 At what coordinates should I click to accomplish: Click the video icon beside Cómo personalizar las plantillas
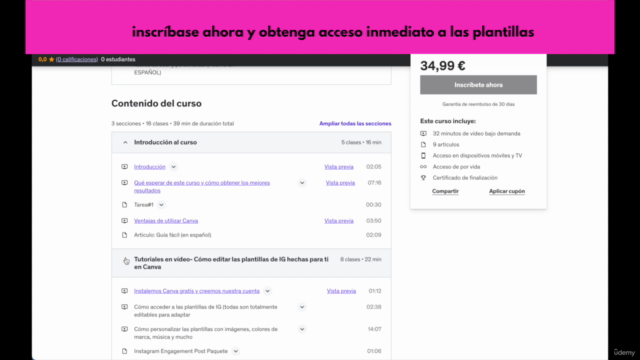124,329
